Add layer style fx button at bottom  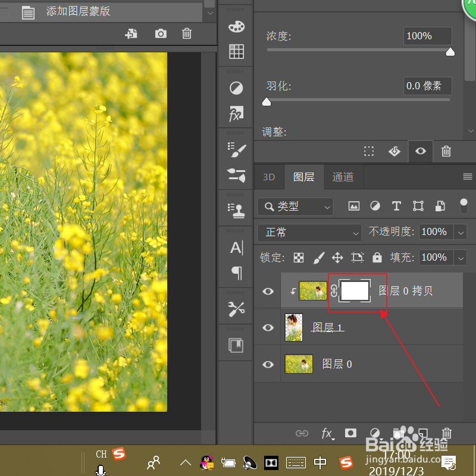click(327, 434)
